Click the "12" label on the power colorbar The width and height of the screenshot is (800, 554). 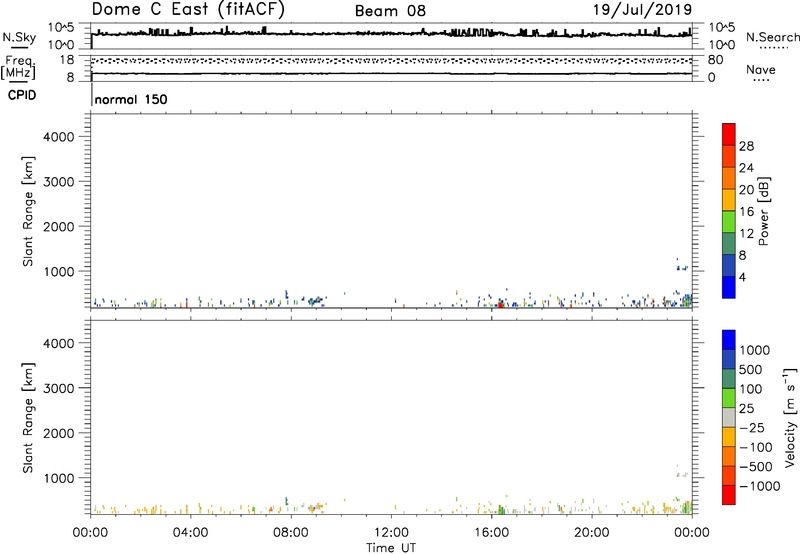(746, 234)
